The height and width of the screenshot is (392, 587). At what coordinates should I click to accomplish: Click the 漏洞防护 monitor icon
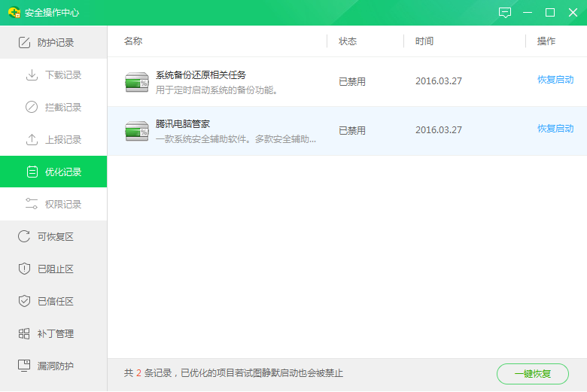(x=24, y=366)
